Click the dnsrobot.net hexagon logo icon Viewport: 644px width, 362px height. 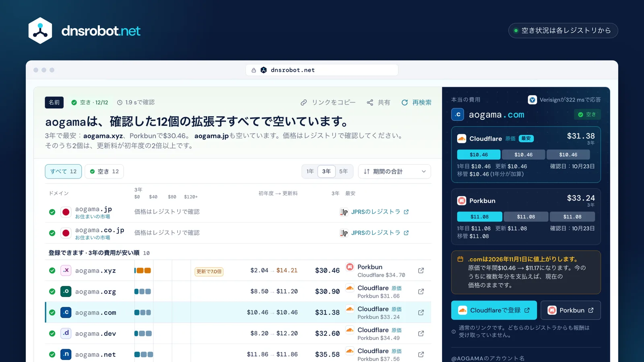tap(40, 31)
